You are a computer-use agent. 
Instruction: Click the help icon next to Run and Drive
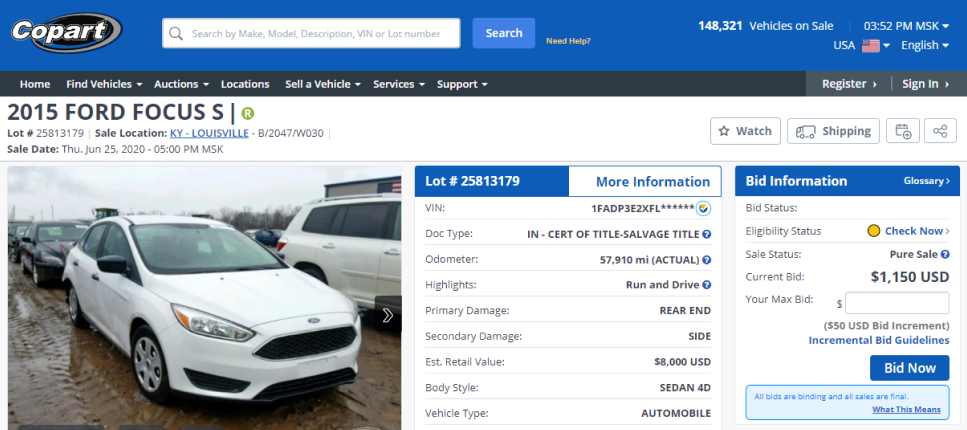(x=706, y=285)
